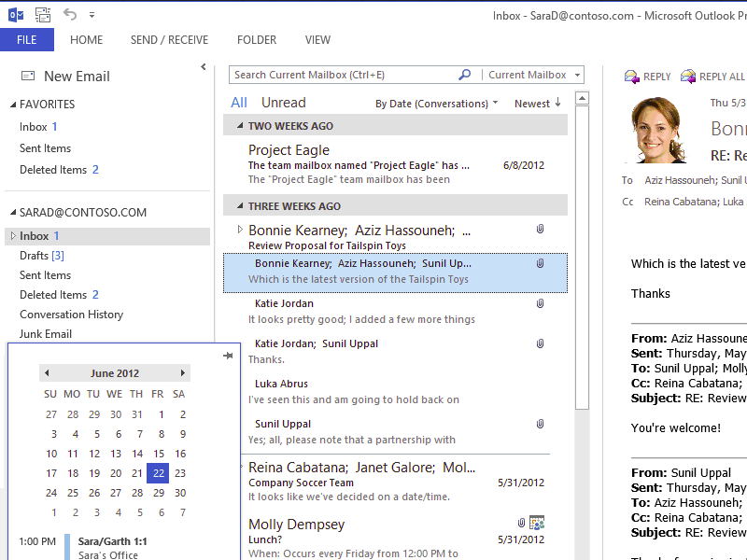This screenshot has width=747, height=560.
Task: Expand the Review Proposal for Tailspin Toys conversation
Action: pyautogui.click(x=240, y=230)
